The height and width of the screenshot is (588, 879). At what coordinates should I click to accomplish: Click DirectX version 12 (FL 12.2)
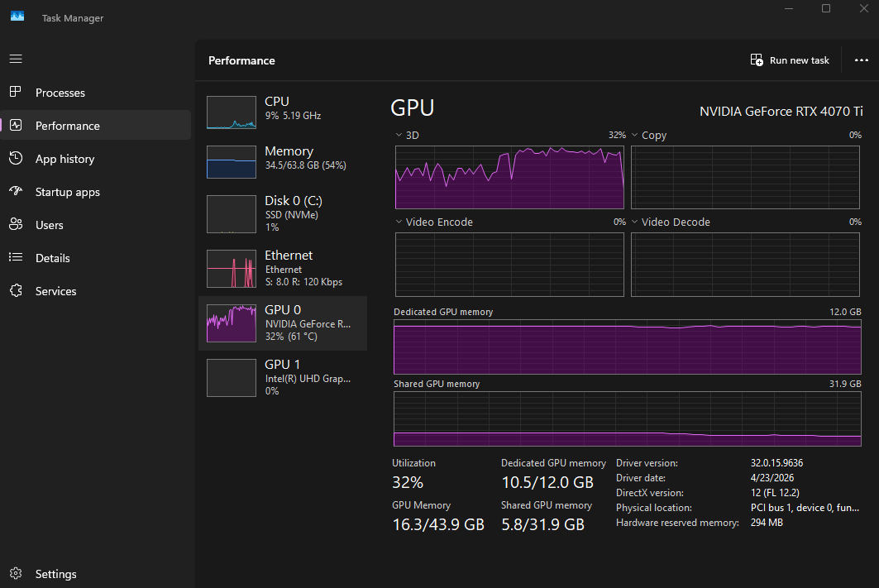point(775,493)
